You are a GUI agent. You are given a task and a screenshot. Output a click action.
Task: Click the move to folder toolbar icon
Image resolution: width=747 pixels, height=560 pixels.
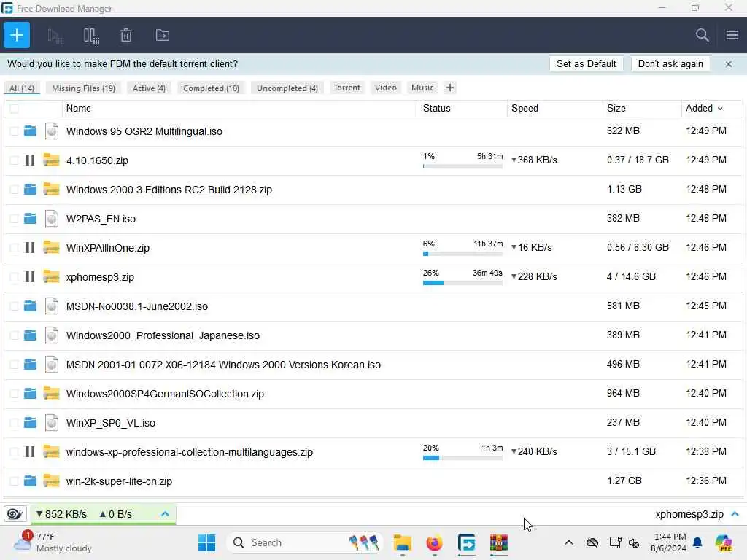point(163,35)
